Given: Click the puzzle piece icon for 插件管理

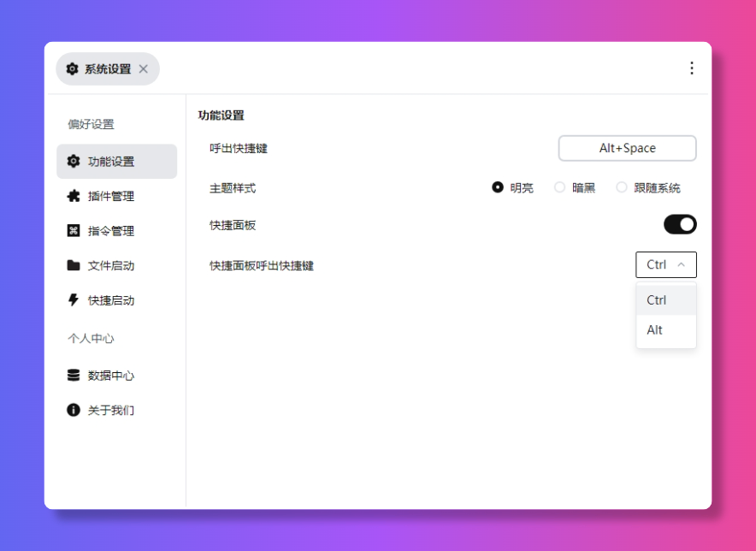Looking at the screenshot, I should click(x=74, y=196).
